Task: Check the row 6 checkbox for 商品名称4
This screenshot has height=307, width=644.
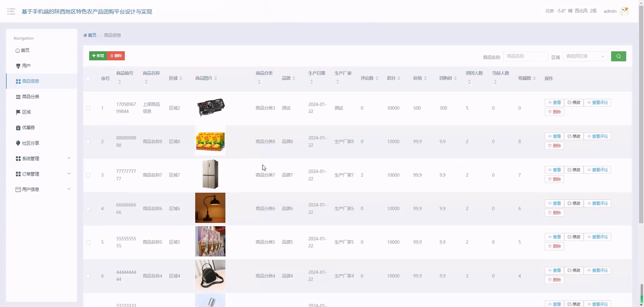Action: [x=88, y=276]
